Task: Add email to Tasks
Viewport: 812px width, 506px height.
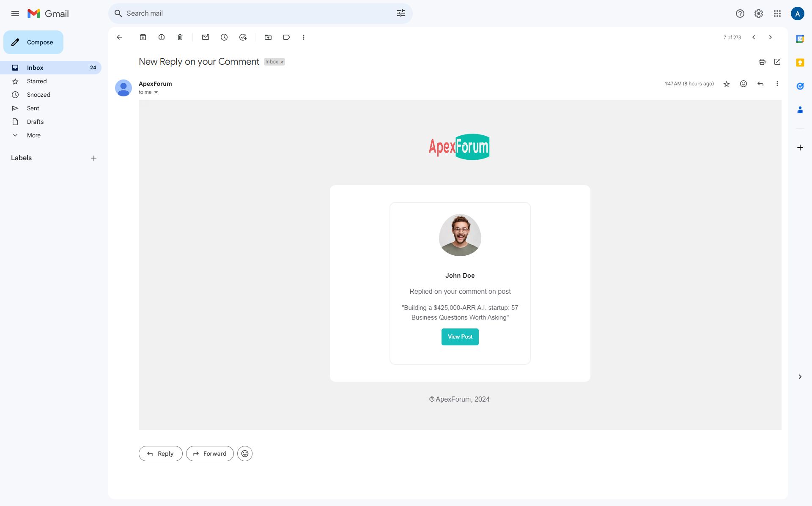Action: (x=243, y=37)
